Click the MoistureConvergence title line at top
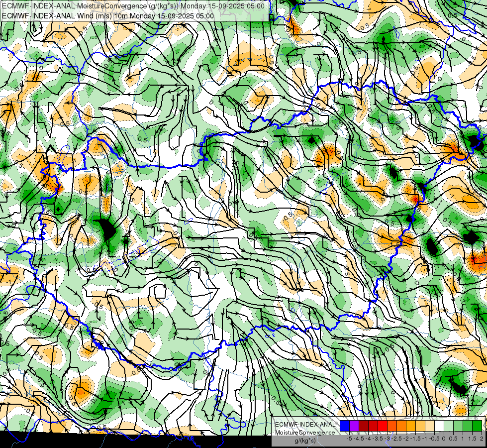487x448 pixels. 133,6
